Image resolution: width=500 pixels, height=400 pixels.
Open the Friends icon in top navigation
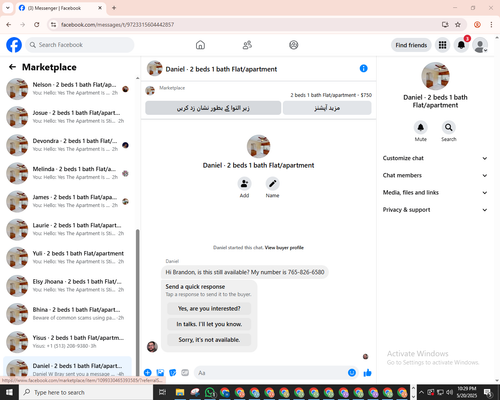pyautogui.click(x=247, y=45)
